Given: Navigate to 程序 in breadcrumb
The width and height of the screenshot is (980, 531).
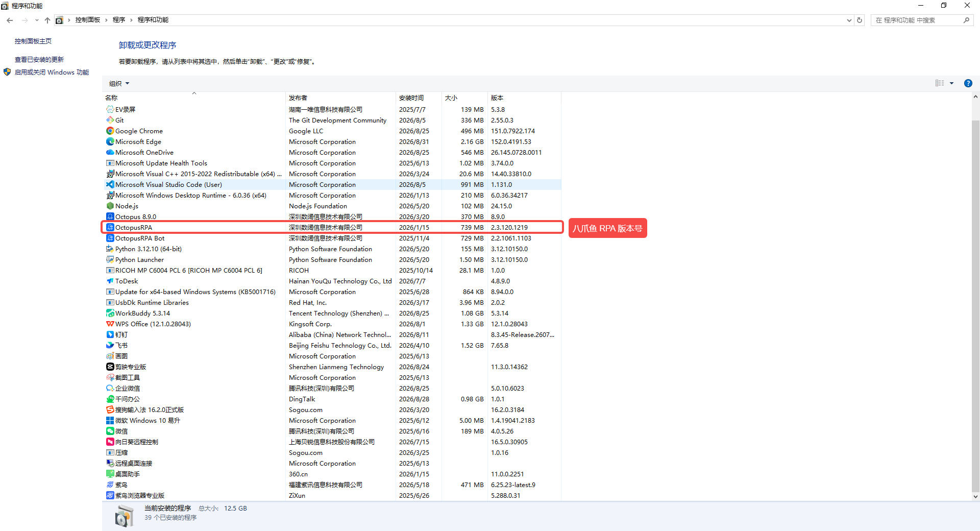Looking at the screenshot, I should click(x=119, y=20).
